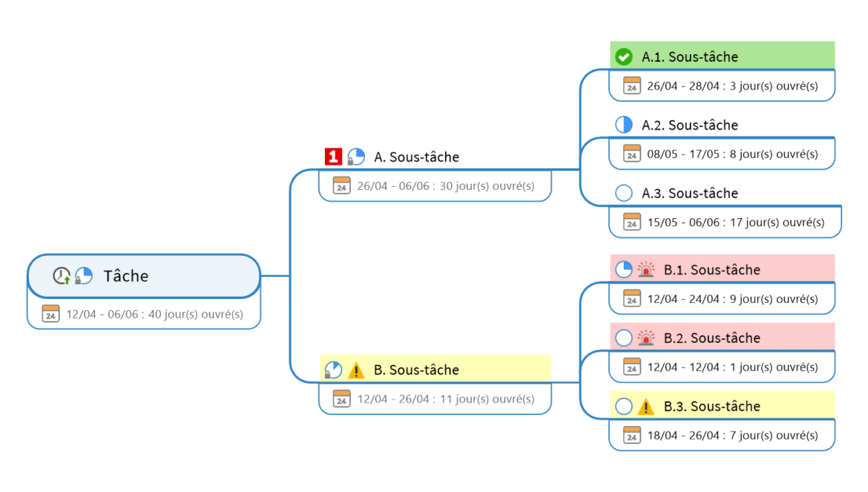Select the A. Sous-tâche topic label
The width and height of the screenshot is (868, 492).
416,157
